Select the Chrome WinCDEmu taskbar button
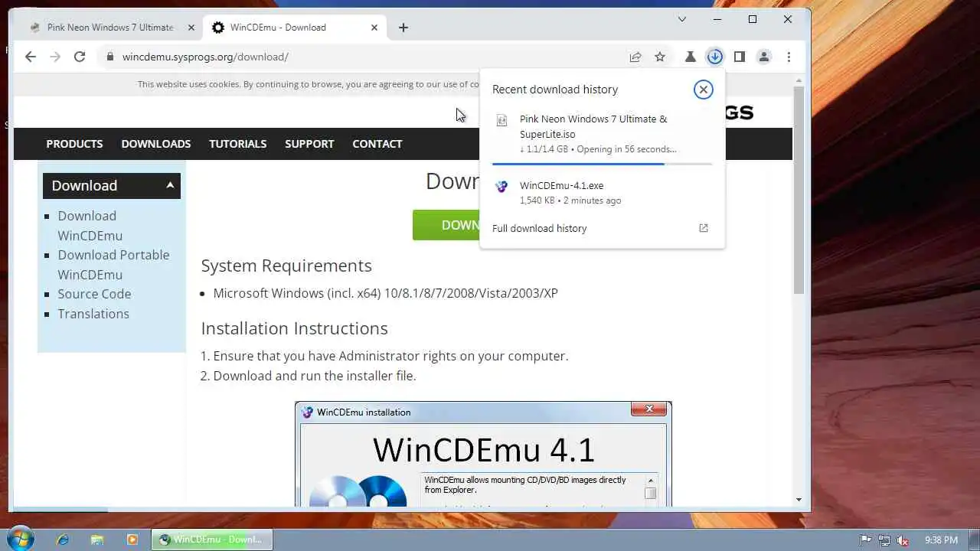This screenshot has height=551, width=980. [211, 540]
